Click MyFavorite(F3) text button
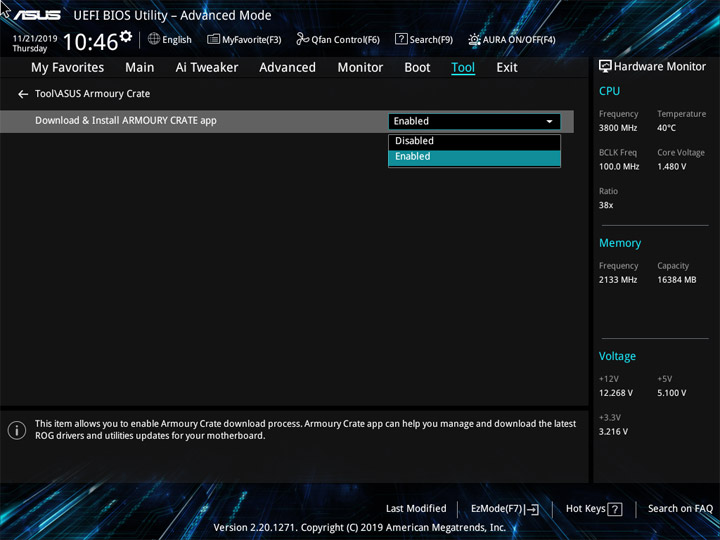 252,40
